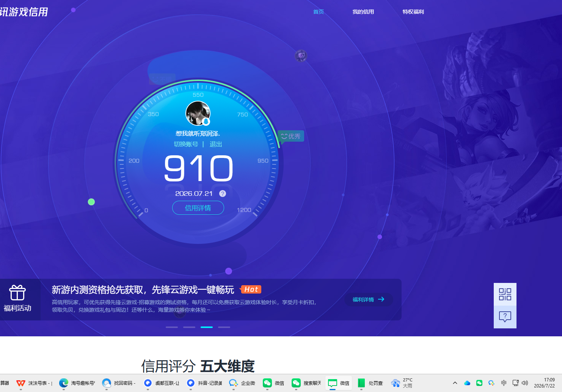Click the WeChat icon in the system tray
Image resolution: width=562 pixels, height=392 pixels.
pyautogui.click(x=479, y=383)
